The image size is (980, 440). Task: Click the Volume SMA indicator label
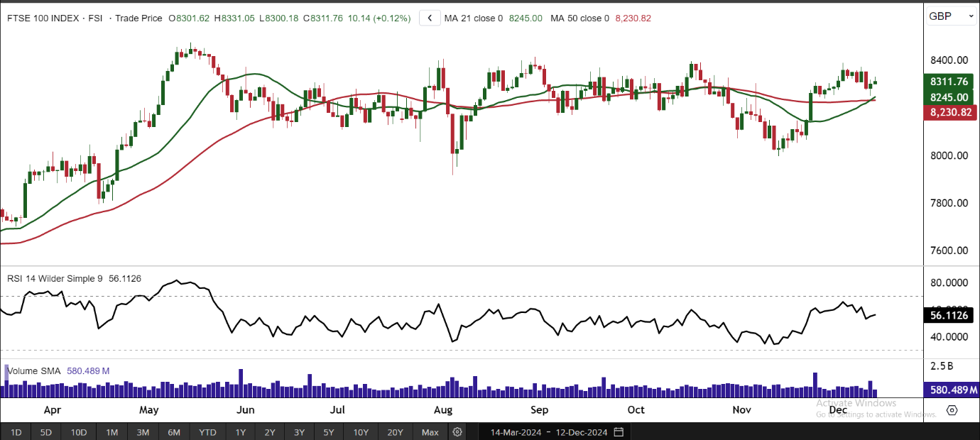tap(34, 370)
